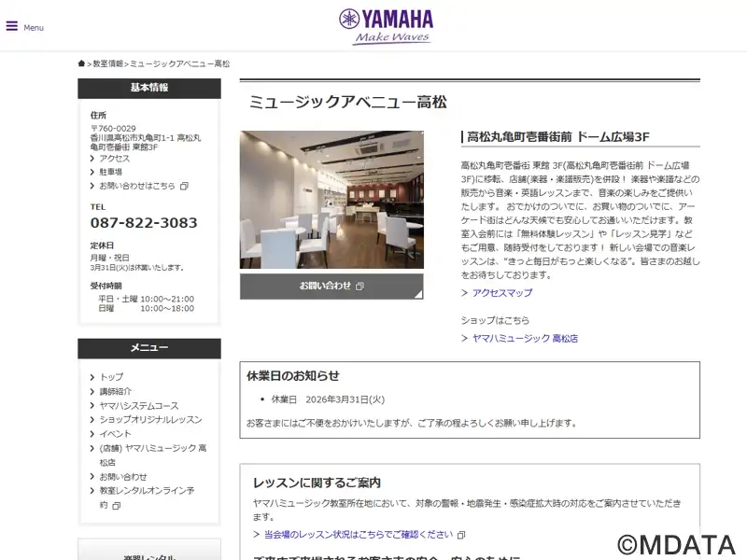Open ヤマハミュージック 高松店 shop link
The image size is (747, 560).
tap(525, 339)
